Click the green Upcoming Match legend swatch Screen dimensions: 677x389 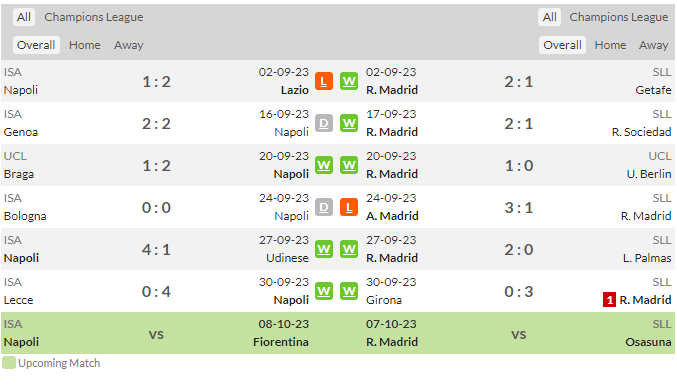pos(9,363)
